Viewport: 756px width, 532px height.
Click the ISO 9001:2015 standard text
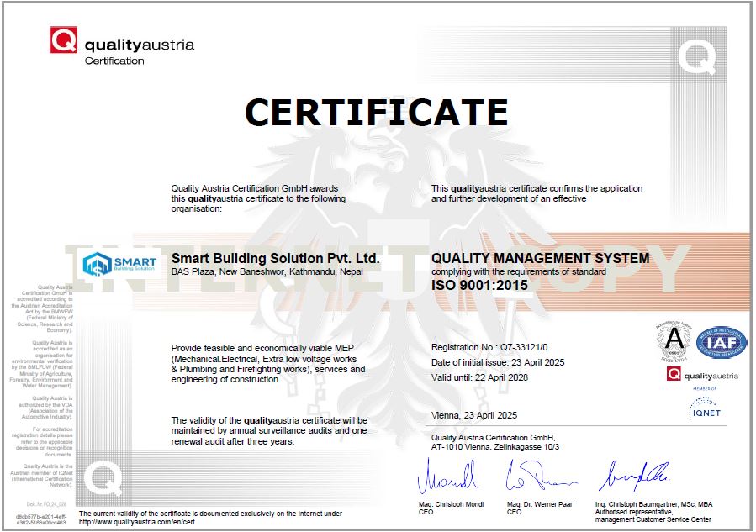[x=479, y=285]
